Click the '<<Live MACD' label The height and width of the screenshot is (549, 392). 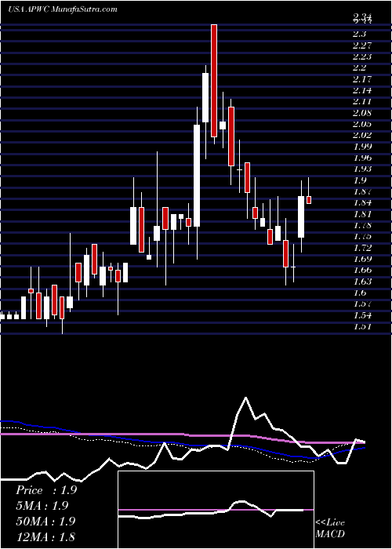330,529
